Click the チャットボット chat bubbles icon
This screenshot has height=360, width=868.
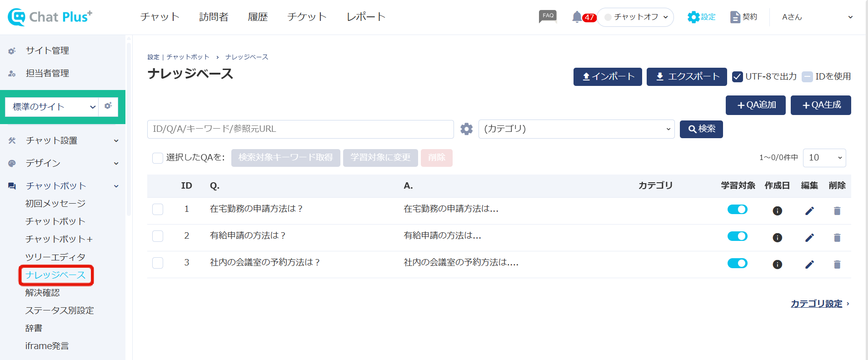(x=12, y=186)
